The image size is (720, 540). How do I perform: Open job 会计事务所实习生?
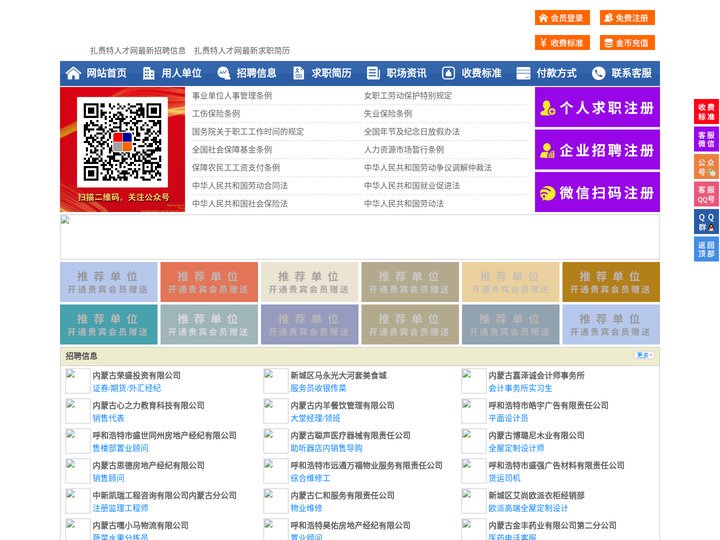coord(520,388)
